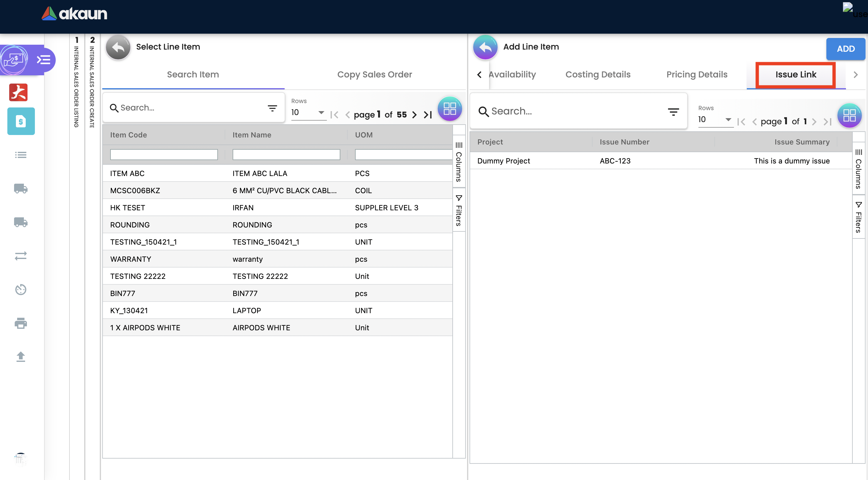Image resolution: width=868 pixels, height=480 pixels.
Task: Click the grid view button in the item list
Action: (449, 109)
